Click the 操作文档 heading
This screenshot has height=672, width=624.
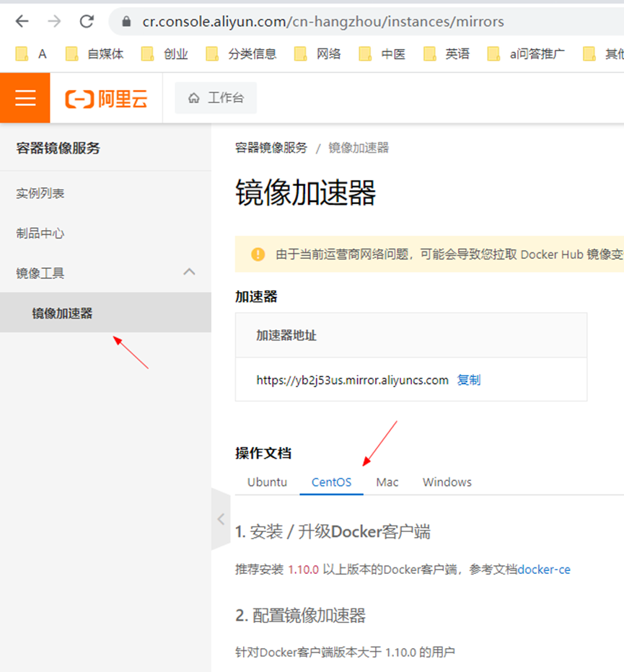pos(263,453)
